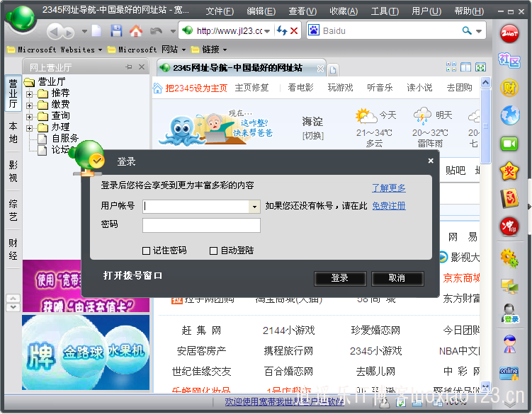Open the red 2HOT sidebar icon

(509, 33)
